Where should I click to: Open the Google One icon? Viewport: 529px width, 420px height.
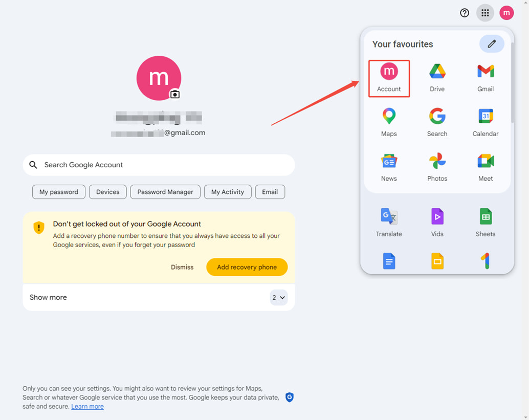click(486, 261)
